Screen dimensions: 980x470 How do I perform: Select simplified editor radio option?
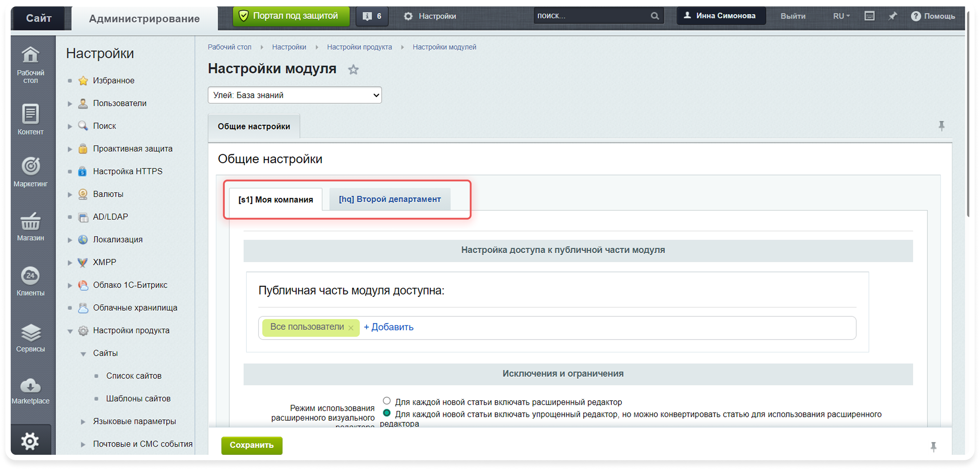pos(387,413)
